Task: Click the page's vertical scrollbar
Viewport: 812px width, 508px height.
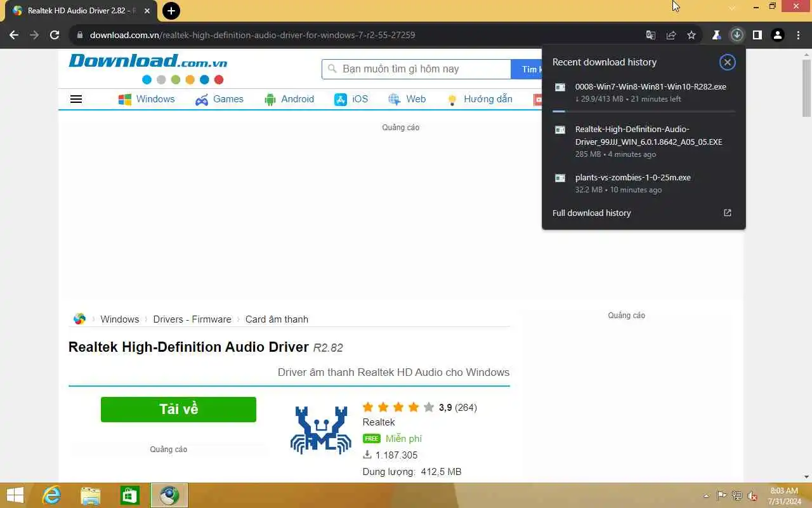Action: [x=806, y=88]
